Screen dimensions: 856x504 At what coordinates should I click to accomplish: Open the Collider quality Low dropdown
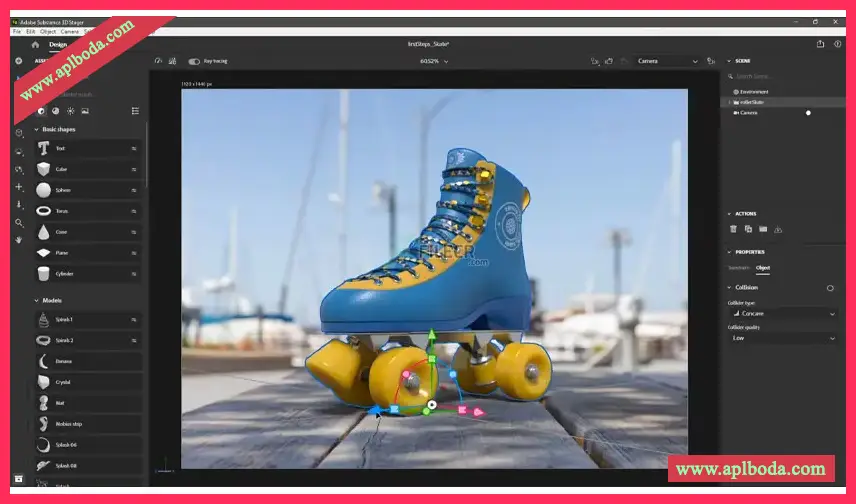pos(781,339)
